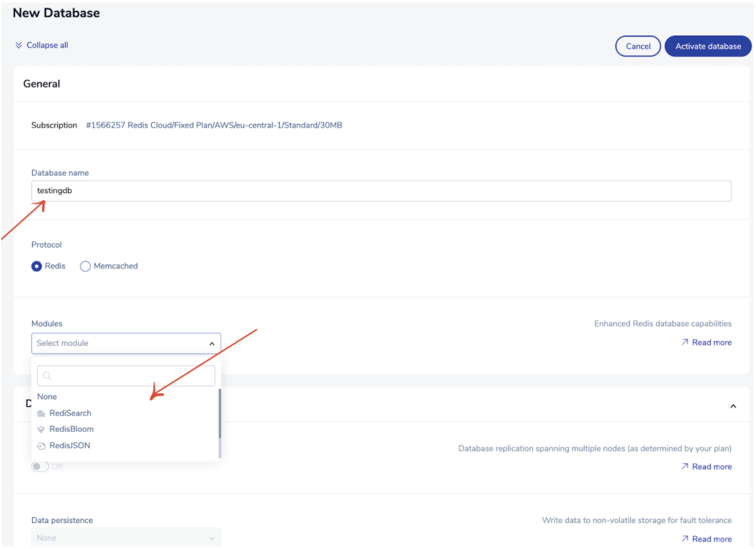Open Read more link for Modules

[x=711, y=342]
